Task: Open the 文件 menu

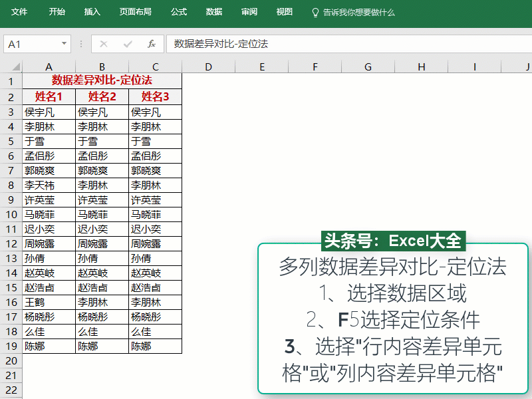Action: point(19,11)
